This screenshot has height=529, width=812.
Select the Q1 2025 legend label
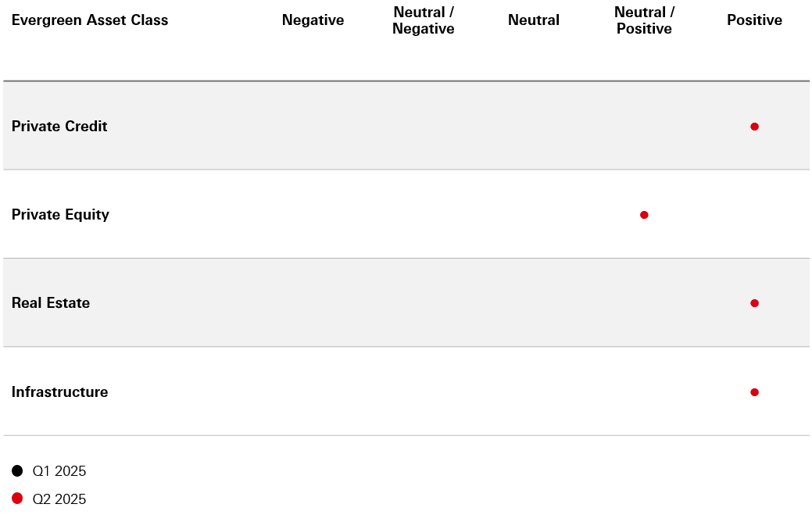[59, 471]
